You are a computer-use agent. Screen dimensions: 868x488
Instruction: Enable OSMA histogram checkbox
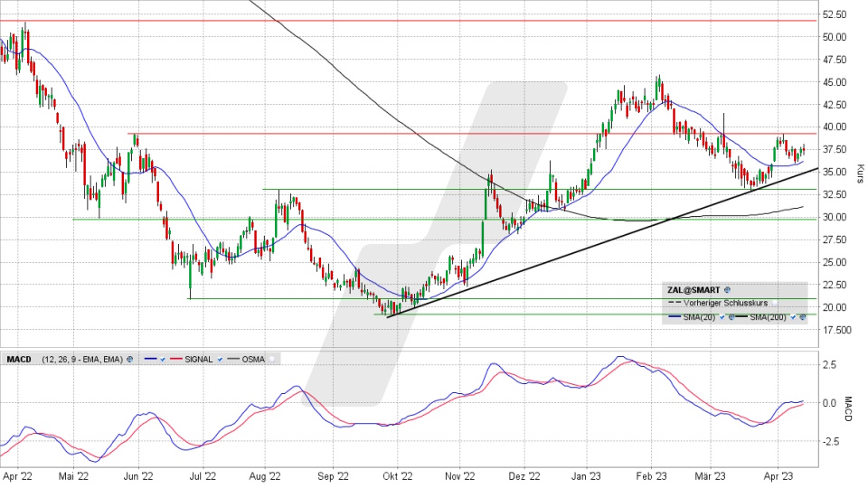point(272,359)
